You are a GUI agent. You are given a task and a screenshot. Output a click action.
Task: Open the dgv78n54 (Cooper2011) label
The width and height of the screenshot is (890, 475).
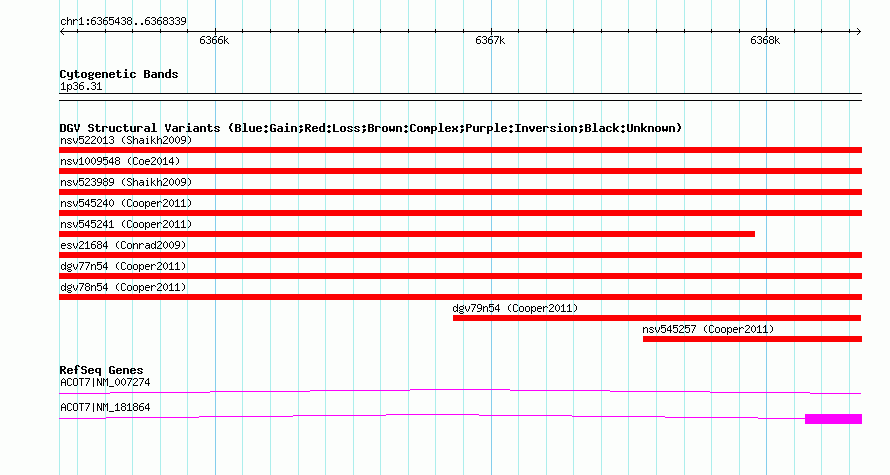point(123,287)
